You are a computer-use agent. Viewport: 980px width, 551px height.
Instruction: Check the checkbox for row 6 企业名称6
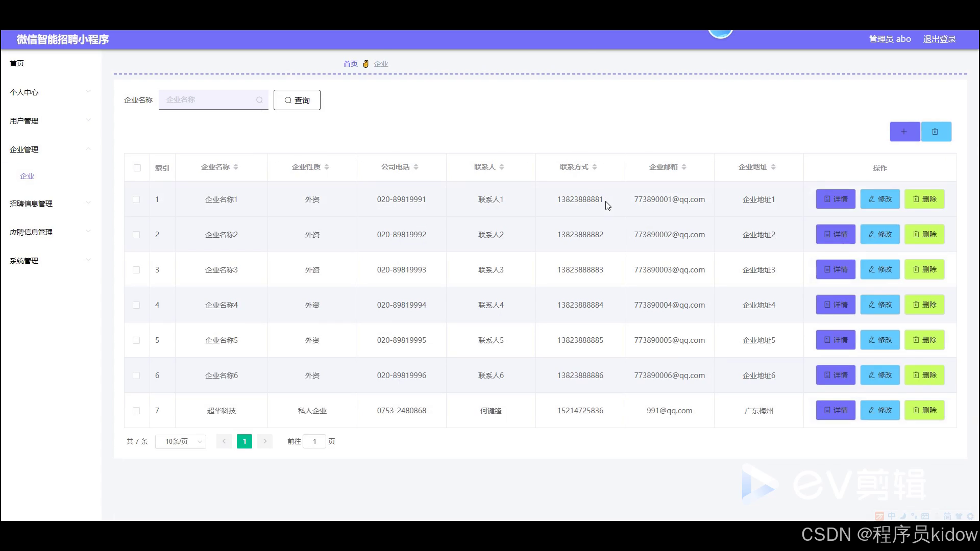coord(136,375)
